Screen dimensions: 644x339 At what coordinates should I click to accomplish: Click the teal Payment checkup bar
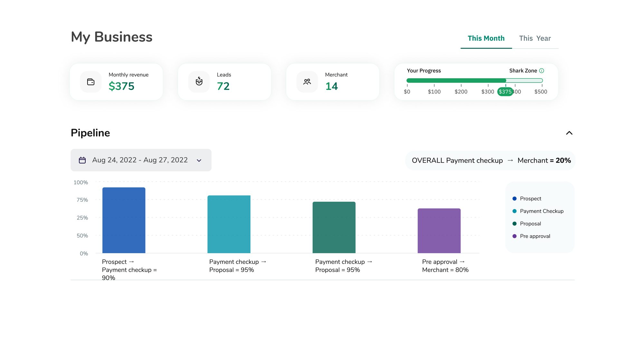[x=229, y=224]
